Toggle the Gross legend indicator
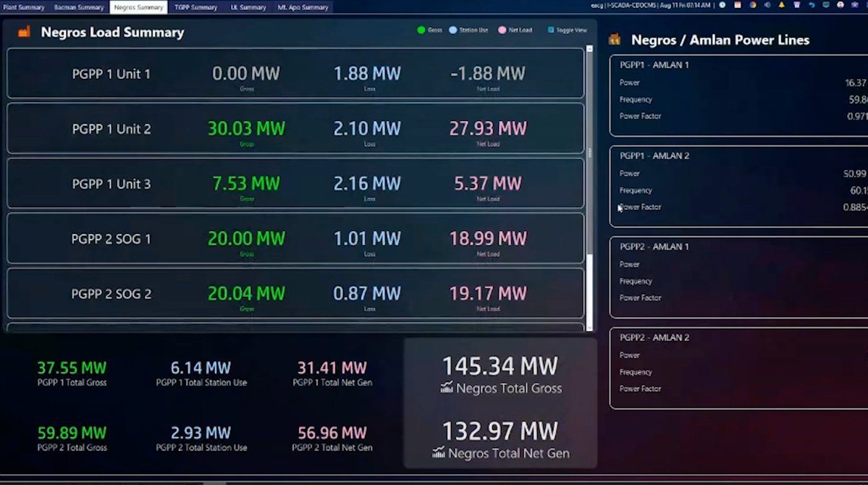The height and width of the screenshot is (485, 868). 421,30
